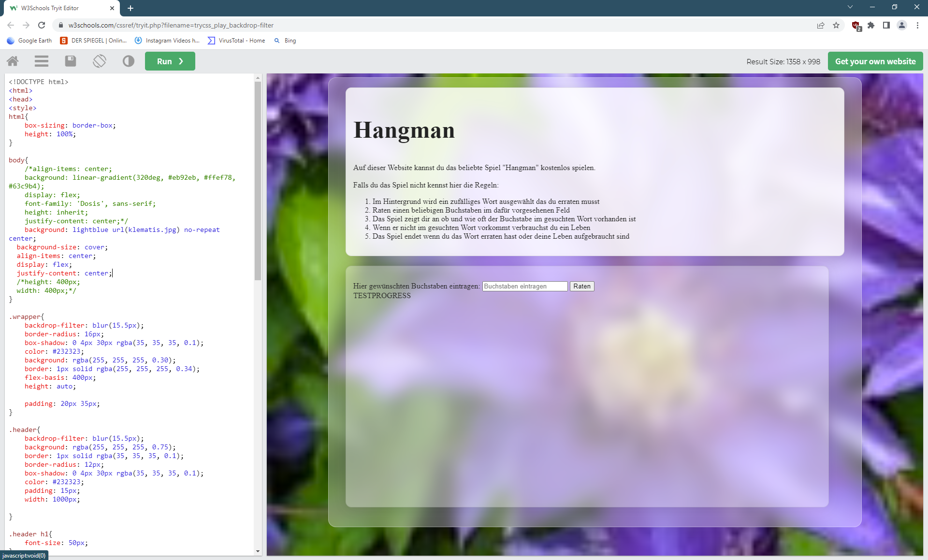Click the green Run button
Image resolution: width=928 pixels, height=560 pixels.
[x=170, y=61]
